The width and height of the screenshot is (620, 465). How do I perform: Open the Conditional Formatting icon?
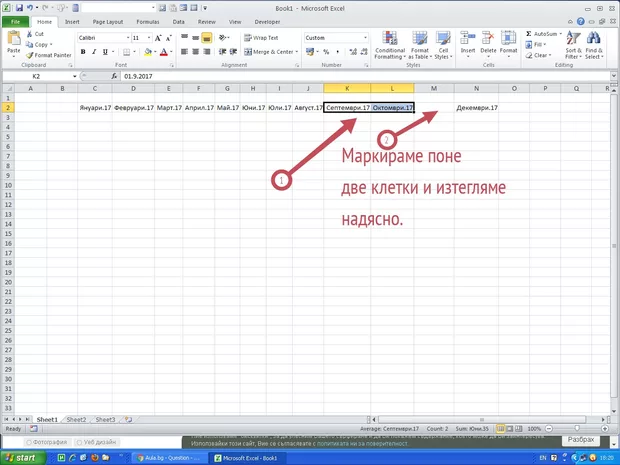390,38
